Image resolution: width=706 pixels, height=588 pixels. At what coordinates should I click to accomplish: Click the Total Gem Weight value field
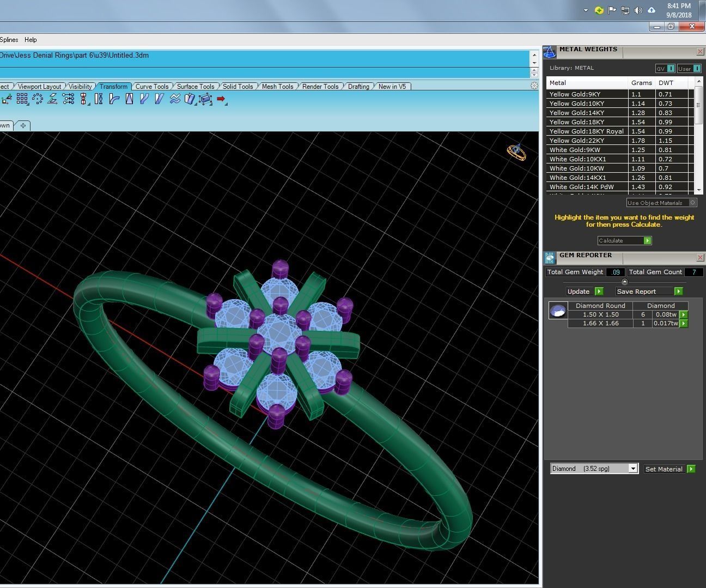pyautogui.click(x=616, y=272)
